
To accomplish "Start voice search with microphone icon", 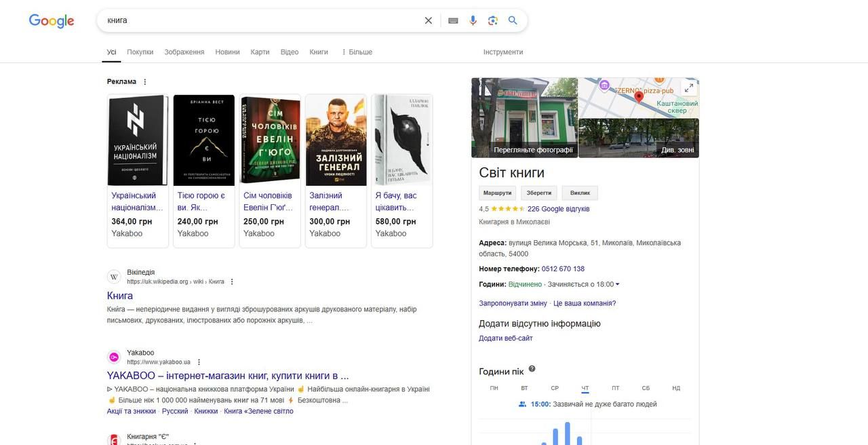I will tap(473, 20).
